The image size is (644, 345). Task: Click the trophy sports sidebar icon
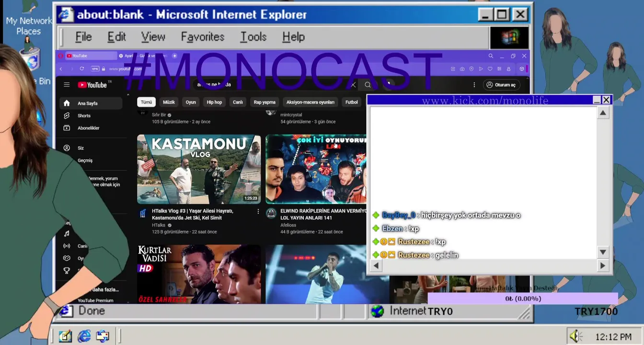67,270
